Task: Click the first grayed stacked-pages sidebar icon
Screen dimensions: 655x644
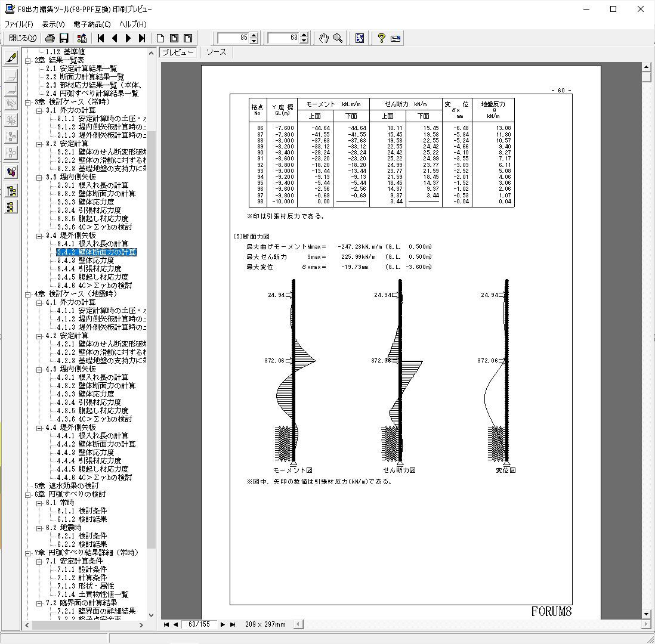Action: tap(11, 76)
